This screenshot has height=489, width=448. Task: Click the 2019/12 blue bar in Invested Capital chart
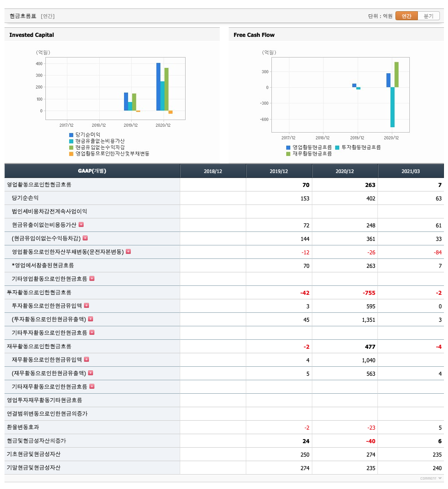pyautogui.click(x=126, y=102)
